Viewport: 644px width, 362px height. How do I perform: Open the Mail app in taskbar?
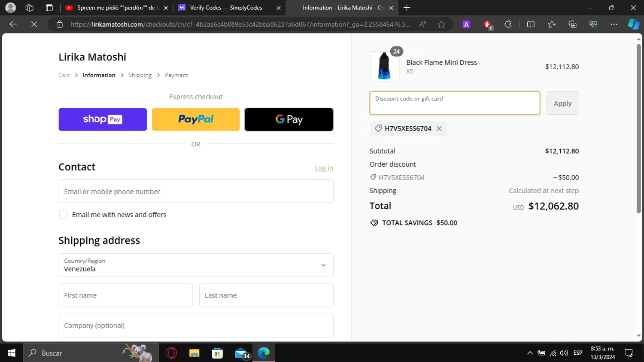coord(242,353)
